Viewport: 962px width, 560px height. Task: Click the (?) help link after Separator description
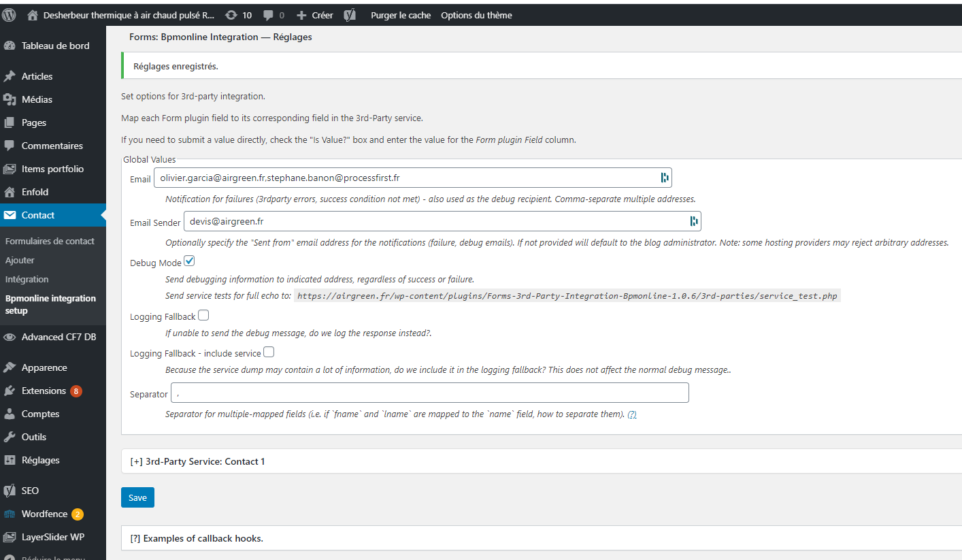(x=632, y=414)
